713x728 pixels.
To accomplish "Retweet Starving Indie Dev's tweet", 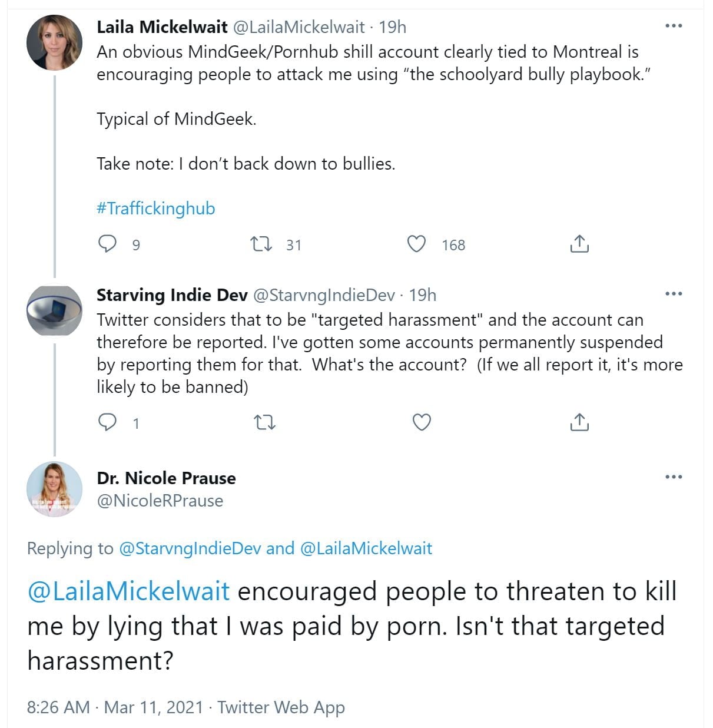I will [264, 422].
